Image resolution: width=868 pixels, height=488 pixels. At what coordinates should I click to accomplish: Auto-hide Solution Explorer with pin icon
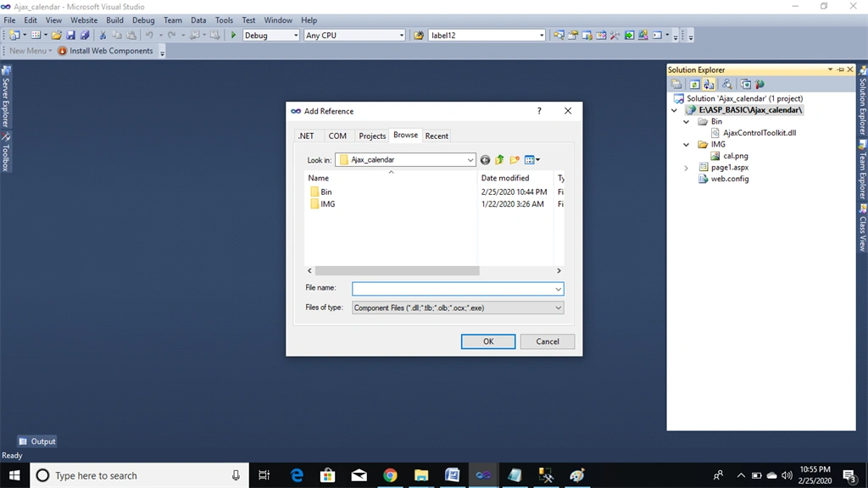[x=840, y=69]
